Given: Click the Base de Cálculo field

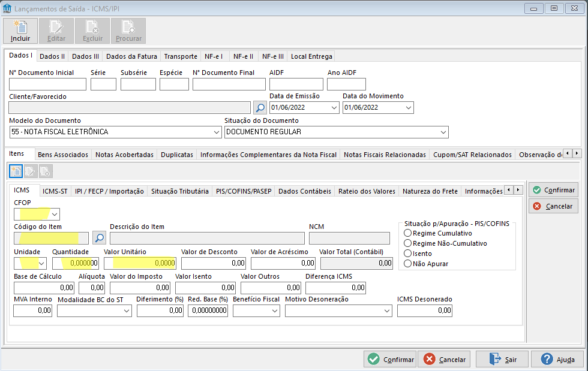Looking at the screenshot, I should tap(44, 288).
